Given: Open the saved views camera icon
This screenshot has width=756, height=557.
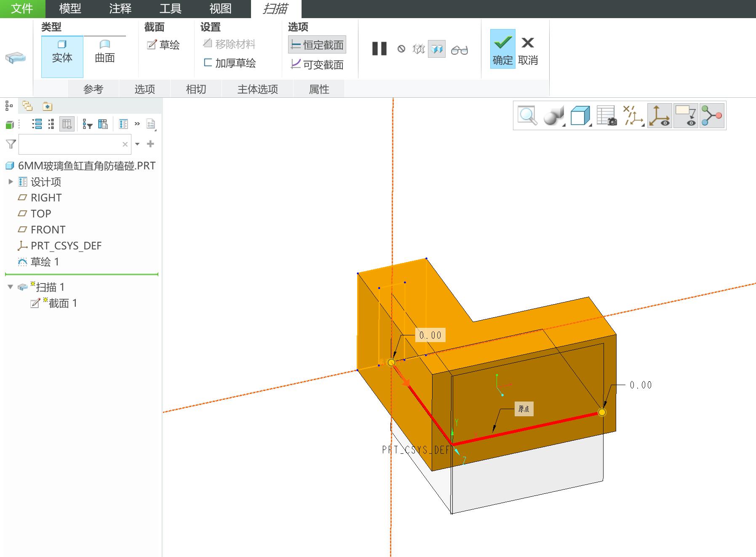Looking at the screenshot, I should click(606, 115).
